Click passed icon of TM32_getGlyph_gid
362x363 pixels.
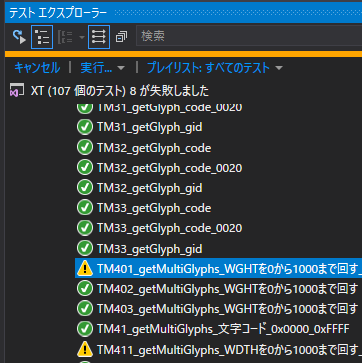point(85,188)
